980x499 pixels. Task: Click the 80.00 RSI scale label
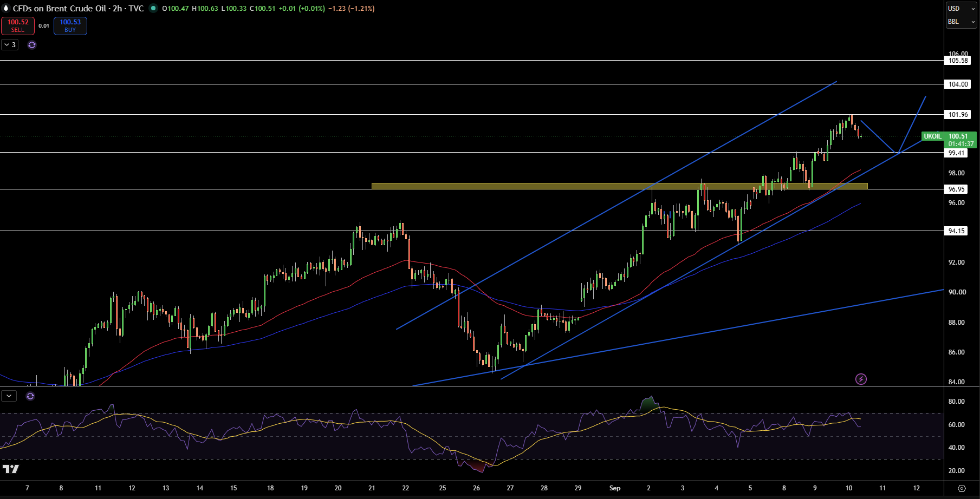pos(956,402)
